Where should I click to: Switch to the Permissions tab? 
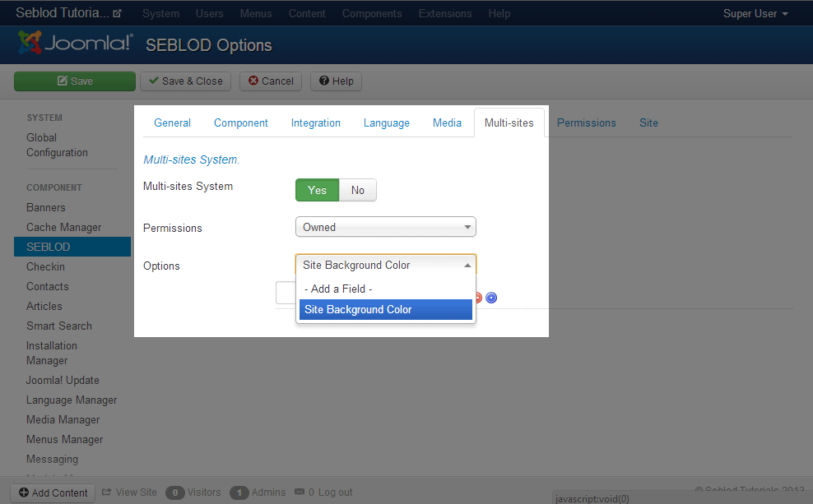point(587,123)
